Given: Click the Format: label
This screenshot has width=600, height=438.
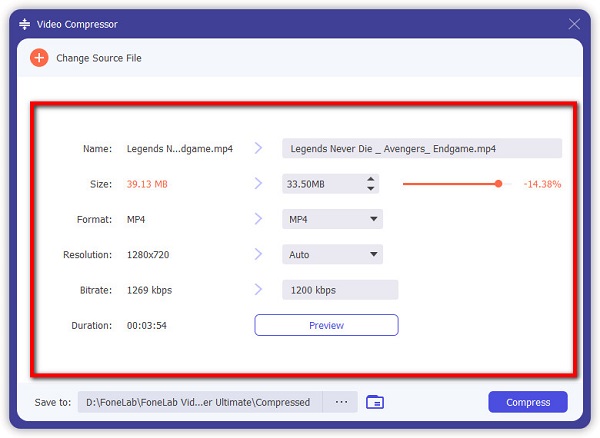Looking at the screenshot, I should pyautogui.click(x=95, y=220).
